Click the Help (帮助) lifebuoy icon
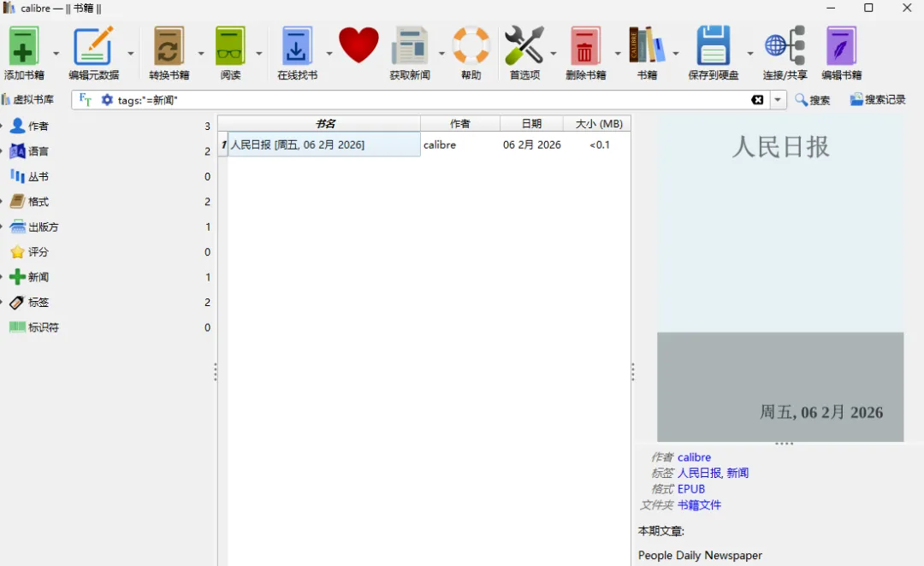The image size is (924, 566). [x=471, y=45]
